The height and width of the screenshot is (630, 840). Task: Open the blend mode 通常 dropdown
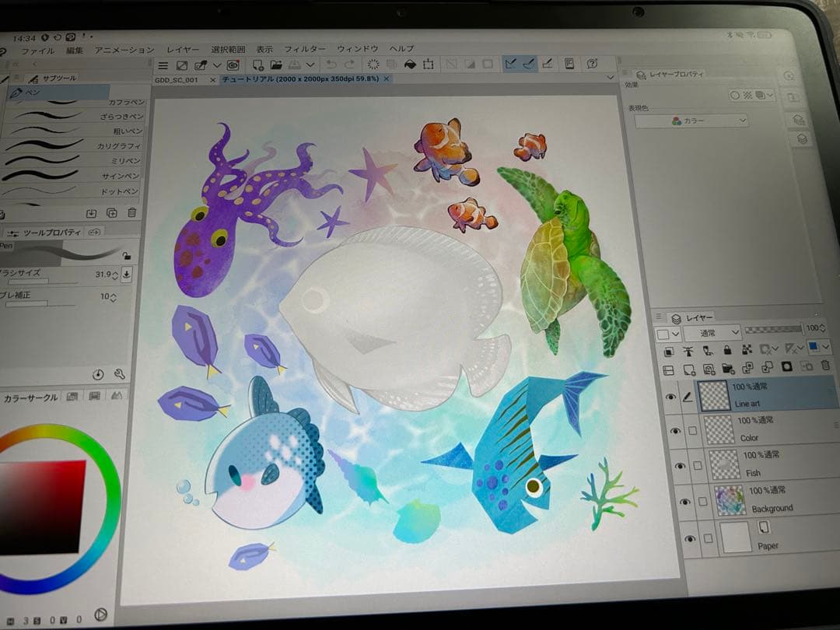pos(712,332)
